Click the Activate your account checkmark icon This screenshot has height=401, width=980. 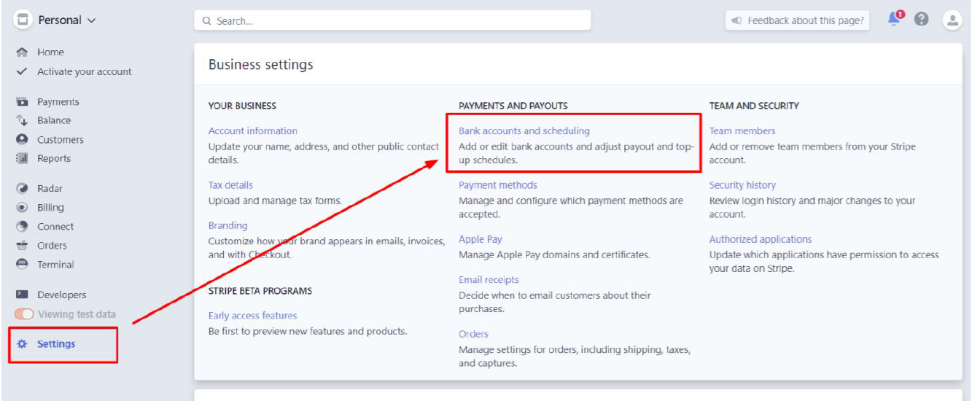22,71
